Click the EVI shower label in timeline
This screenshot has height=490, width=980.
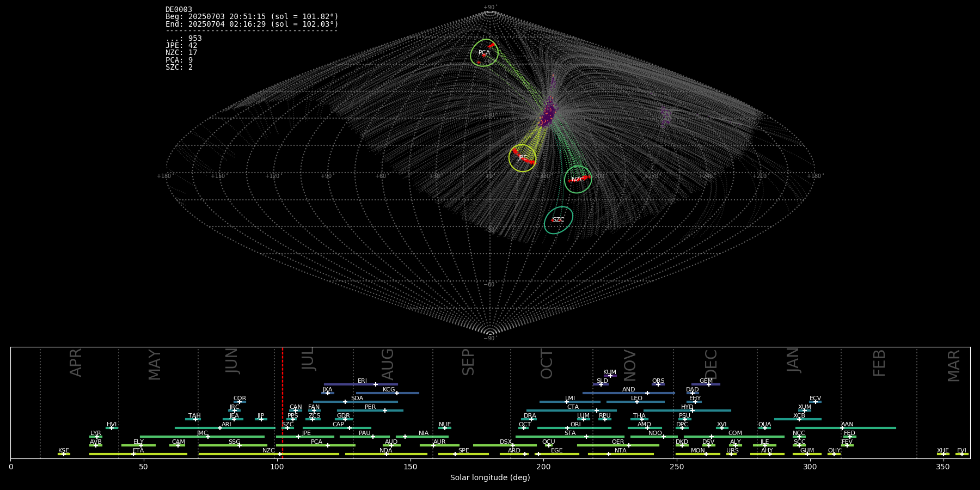(961, 450)
